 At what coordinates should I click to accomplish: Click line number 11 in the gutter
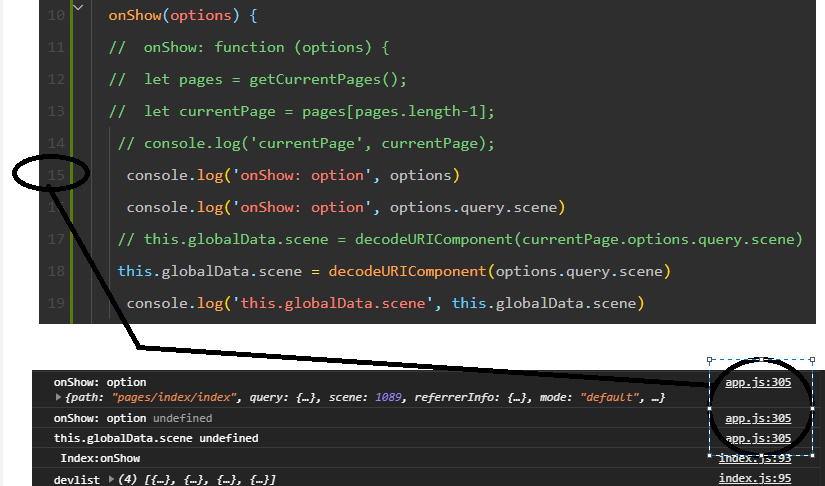pyautogui.click(x=56, y=47)
